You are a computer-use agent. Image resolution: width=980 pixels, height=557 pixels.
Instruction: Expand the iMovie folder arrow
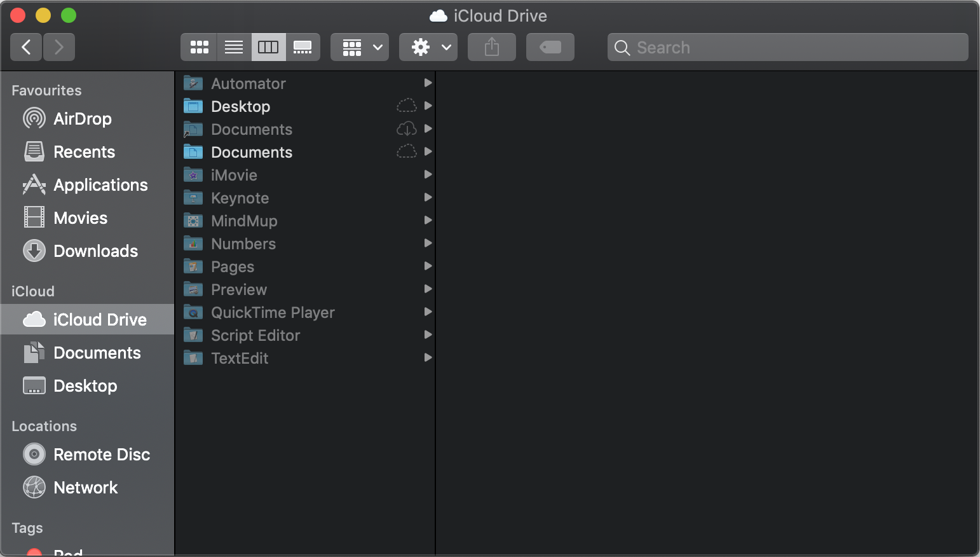point(428,174)
